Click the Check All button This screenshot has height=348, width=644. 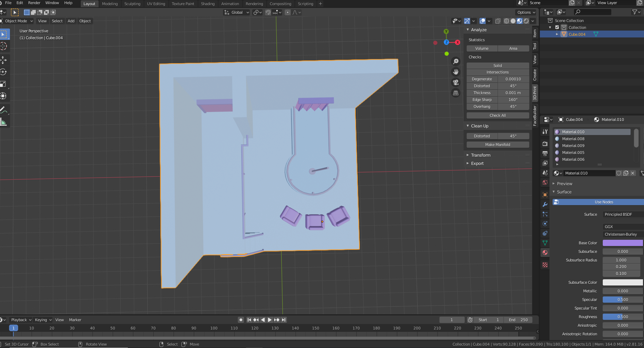[497, 115]
